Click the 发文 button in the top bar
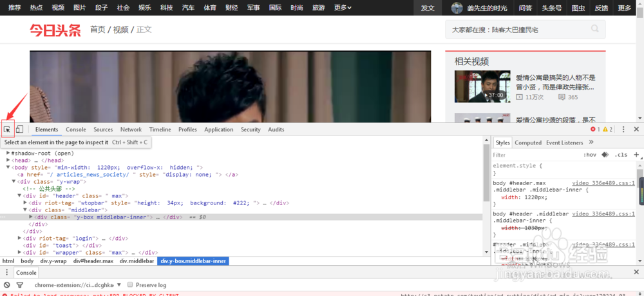The image size is (644, 296). (x=428, y=8)
